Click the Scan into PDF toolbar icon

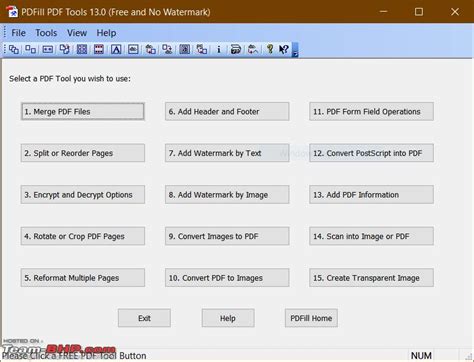pos(236,50)
